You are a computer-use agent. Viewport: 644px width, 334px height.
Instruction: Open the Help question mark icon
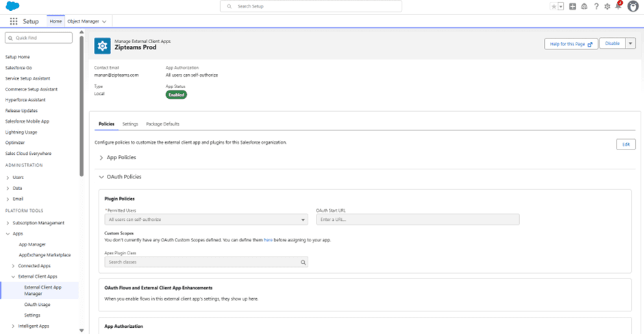(x=596, y=7)
